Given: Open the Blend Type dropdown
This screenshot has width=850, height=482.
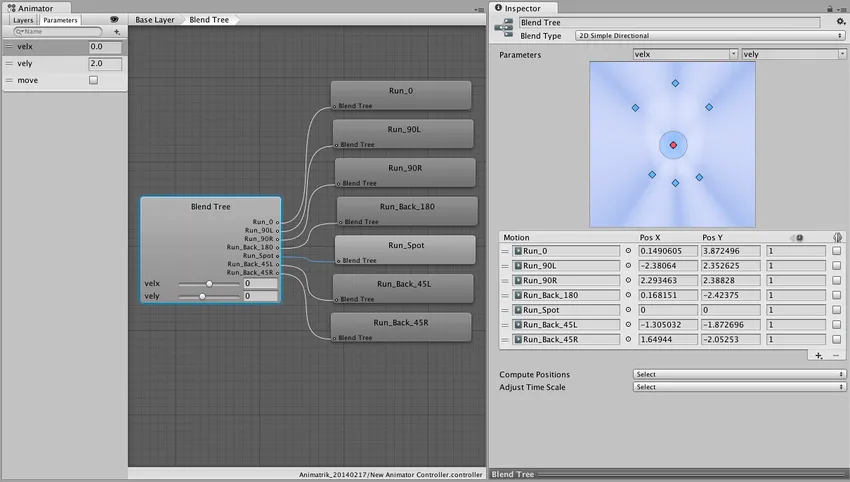Looking at the screenshot, I should pos(710,35).
